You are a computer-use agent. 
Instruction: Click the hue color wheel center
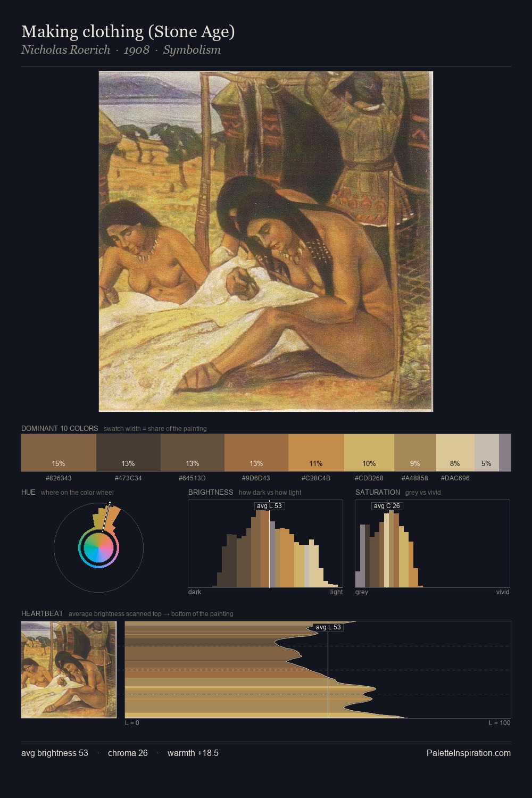(98, 547)
